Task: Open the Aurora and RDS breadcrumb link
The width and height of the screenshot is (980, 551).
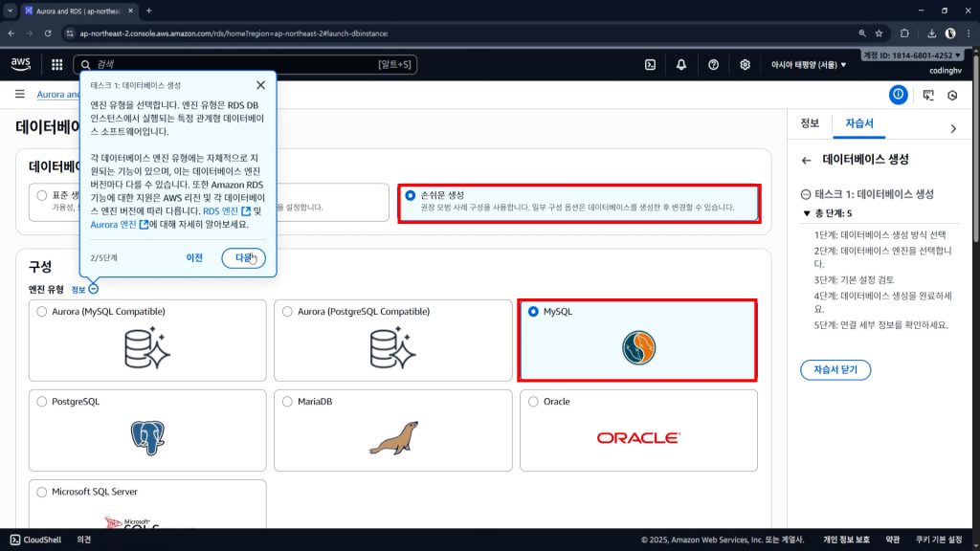Action: click(x=58, y=95)
